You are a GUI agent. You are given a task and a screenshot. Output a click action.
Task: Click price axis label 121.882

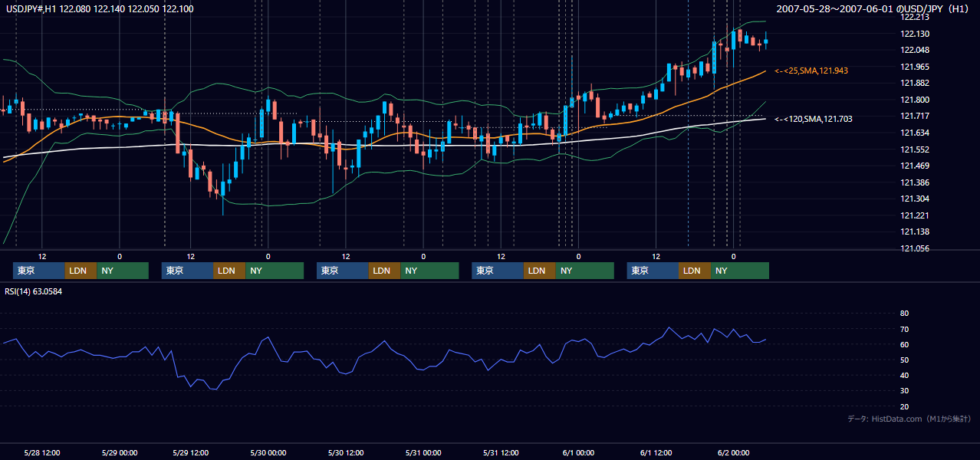point(916,83)
